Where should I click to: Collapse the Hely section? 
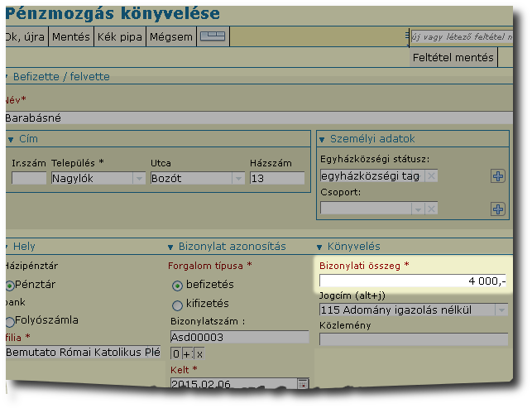pos(7,247)
